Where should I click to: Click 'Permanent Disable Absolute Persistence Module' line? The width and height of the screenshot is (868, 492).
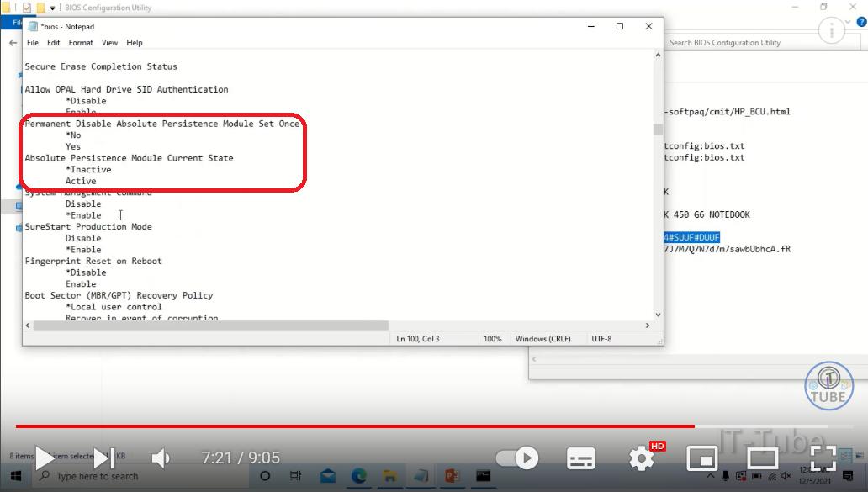pyautogui.click(x=161, y=124)
